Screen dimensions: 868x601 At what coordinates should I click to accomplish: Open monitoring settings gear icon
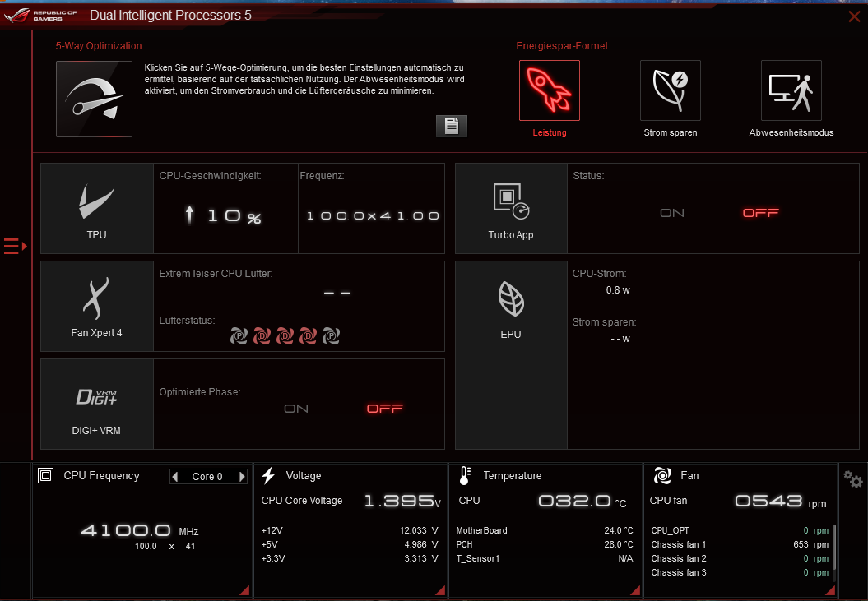(x=853, y=478)
